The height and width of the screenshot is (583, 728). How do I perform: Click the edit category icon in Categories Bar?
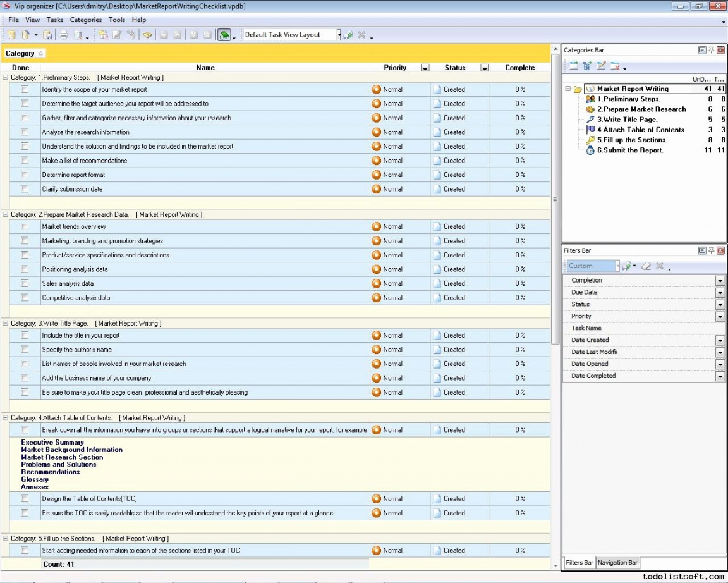pos(601,66)
